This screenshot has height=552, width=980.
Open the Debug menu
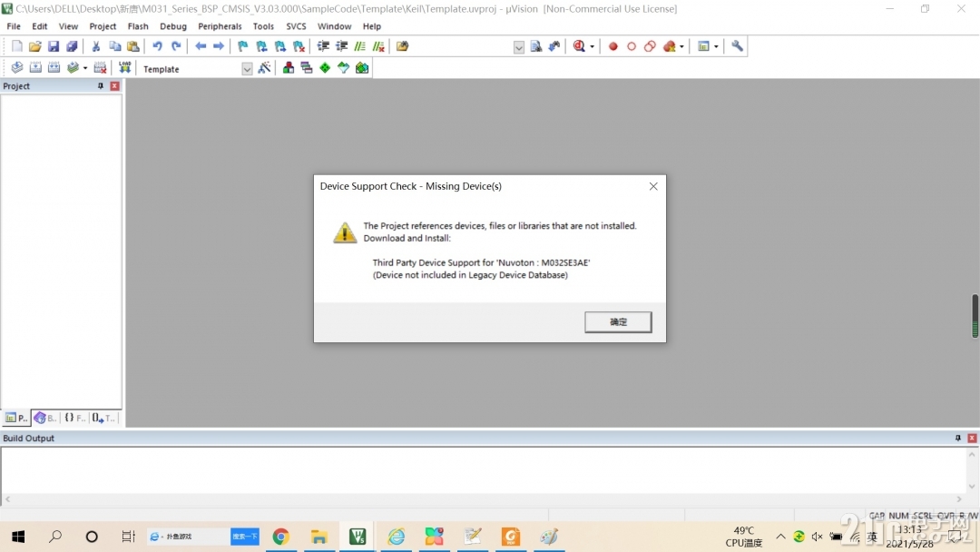173,26
